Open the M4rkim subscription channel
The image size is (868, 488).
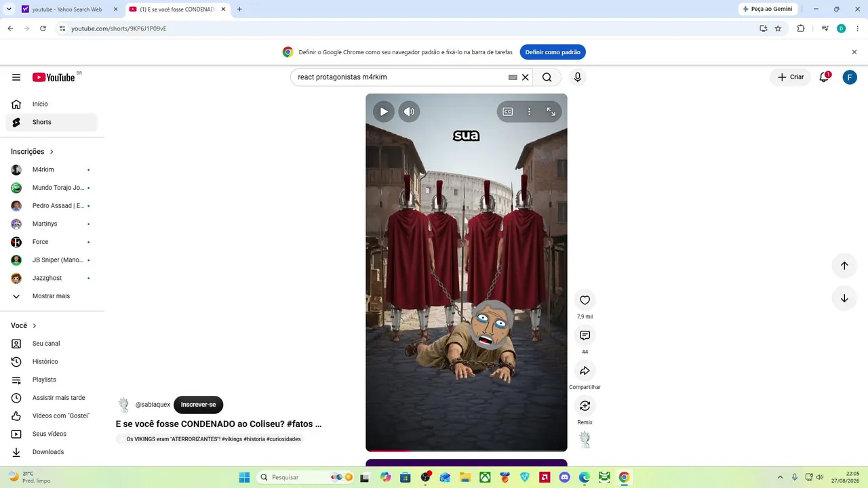pos(52,169)
